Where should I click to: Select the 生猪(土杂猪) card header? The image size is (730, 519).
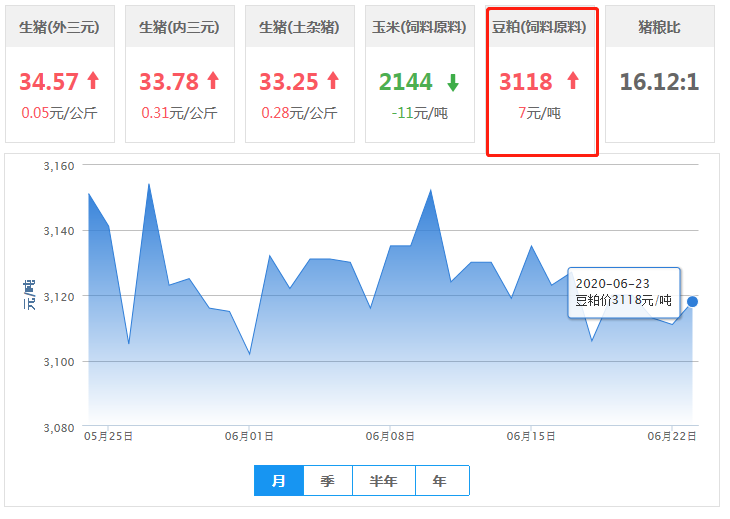click(299, 27)
